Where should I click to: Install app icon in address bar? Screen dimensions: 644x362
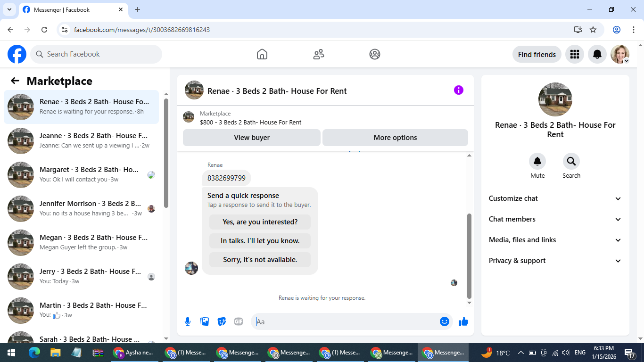pyautogui.click(x=578, y=30)
